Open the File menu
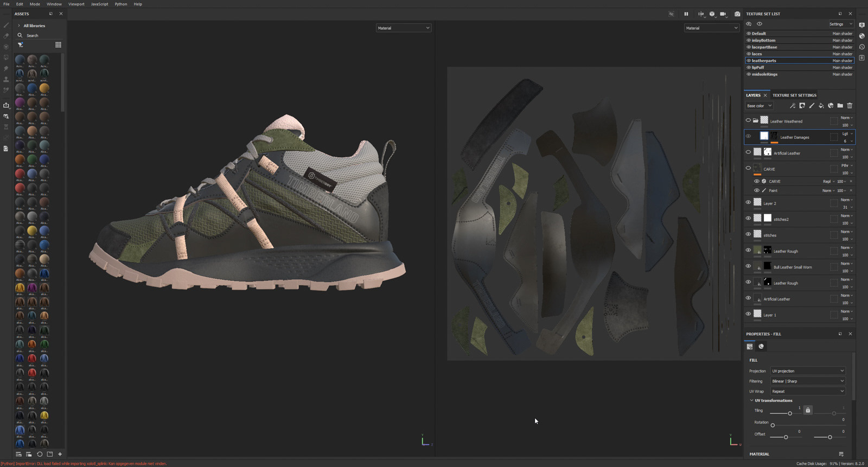This screenshot has width=868, height=467. (7, 4)
